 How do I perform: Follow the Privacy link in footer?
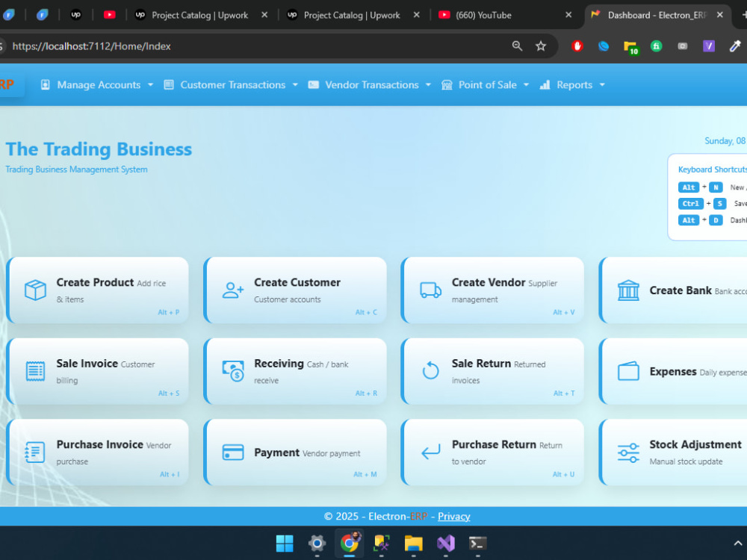point(453,516)
